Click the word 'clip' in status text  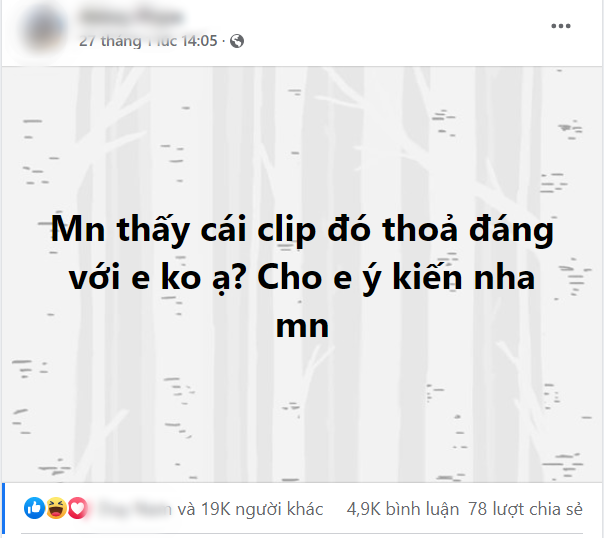pos(287,230)
